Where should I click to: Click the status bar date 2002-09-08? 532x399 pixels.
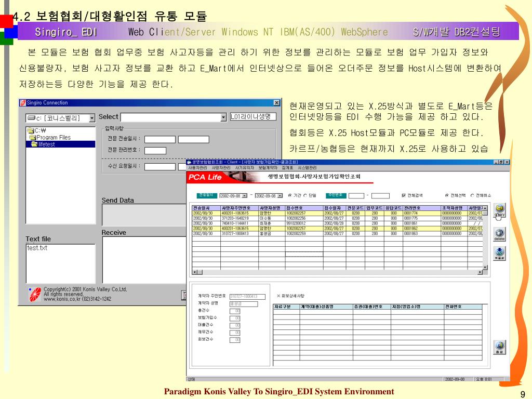455,379
